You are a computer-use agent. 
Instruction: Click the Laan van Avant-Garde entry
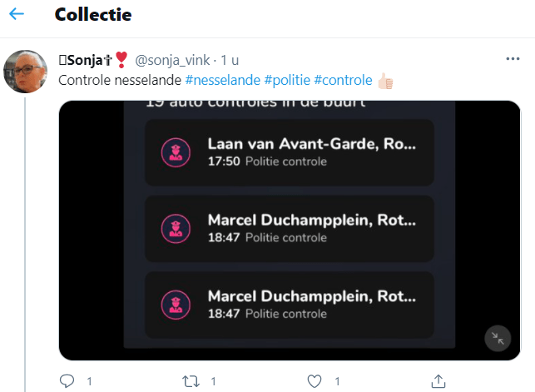click(x=290, y=152)
